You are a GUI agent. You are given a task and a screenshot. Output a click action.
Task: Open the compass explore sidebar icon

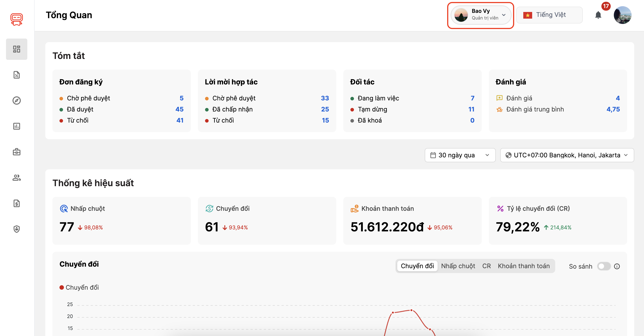coord(16,100)
